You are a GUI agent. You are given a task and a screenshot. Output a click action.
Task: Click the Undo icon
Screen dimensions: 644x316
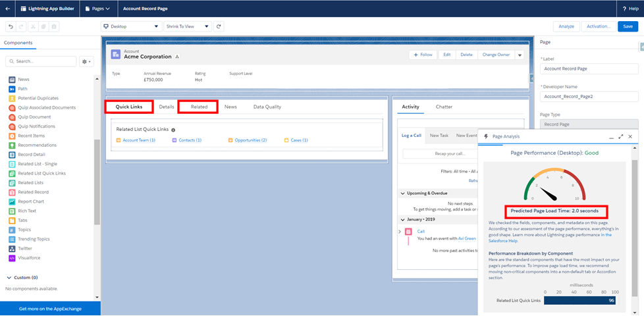[x=11, y=27]
